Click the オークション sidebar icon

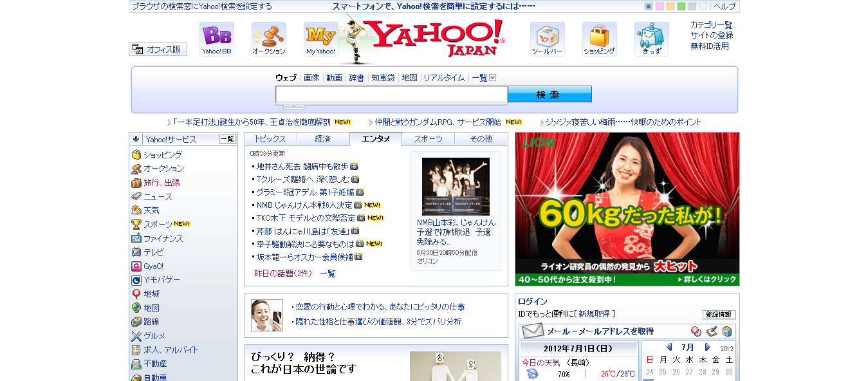click(x=136, y=169)
